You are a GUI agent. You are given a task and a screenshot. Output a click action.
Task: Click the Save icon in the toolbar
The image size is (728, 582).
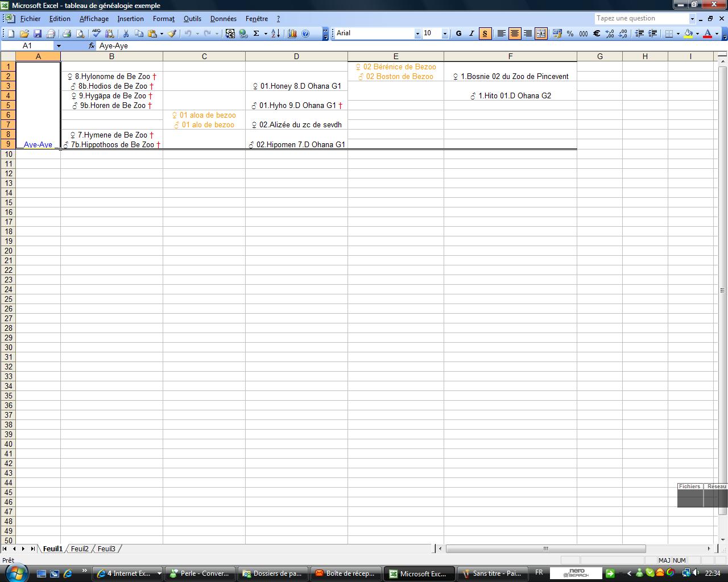(x=38, y=34)
